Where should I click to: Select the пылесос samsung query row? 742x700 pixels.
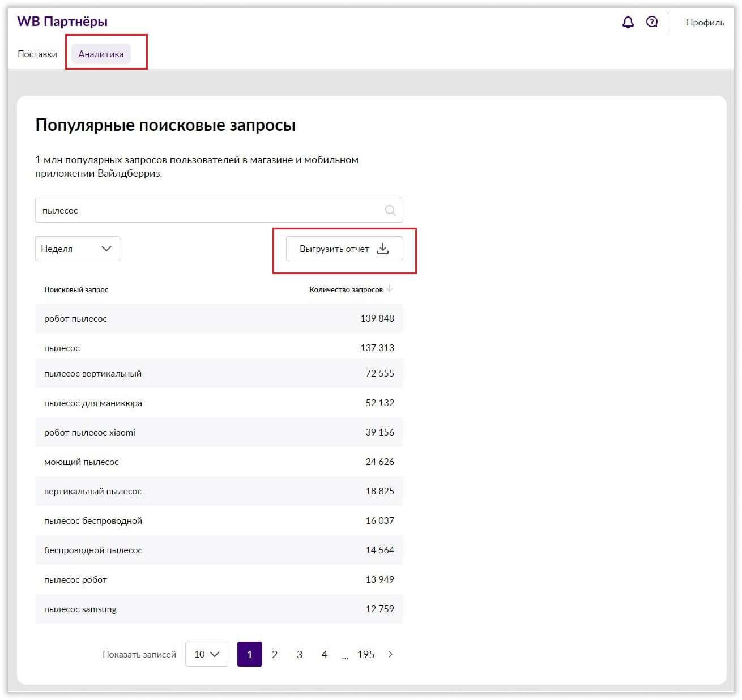pos(219,609)
